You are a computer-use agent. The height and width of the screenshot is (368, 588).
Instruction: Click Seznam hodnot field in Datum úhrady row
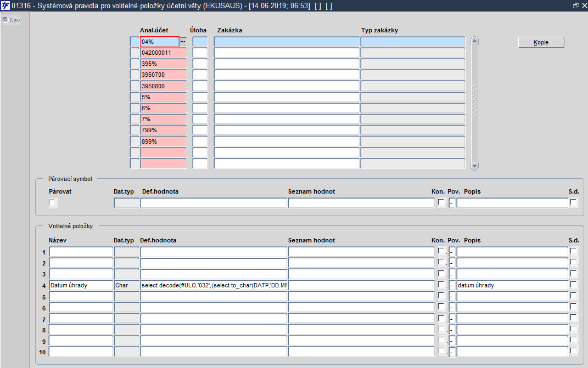tap(361, 285)
